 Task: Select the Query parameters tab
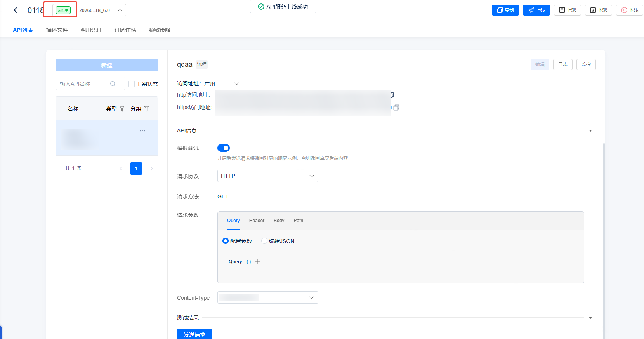[x=233, y=221]
